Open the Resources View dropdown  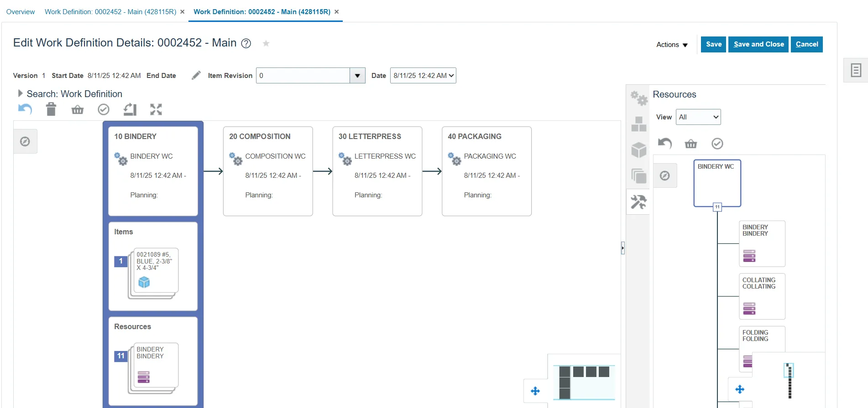pyautogui.click(x=698, y=117)
